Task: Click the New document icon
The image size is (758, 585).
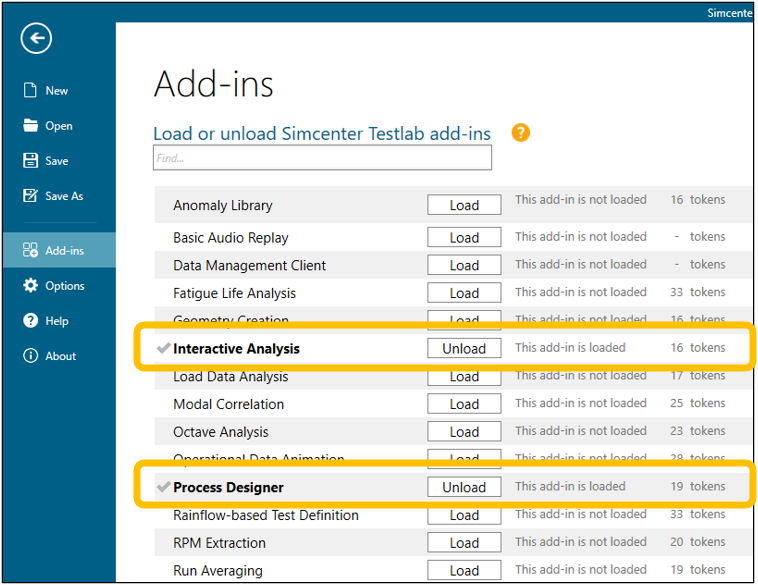Action: click(x=30, y=90)
